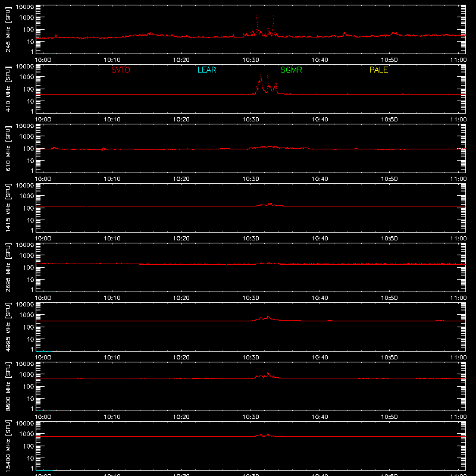Screen dimensions: 476x476
Task: Click the 10:40 time label under 2695 MHz plot
Action: click(x=320, y=298)
